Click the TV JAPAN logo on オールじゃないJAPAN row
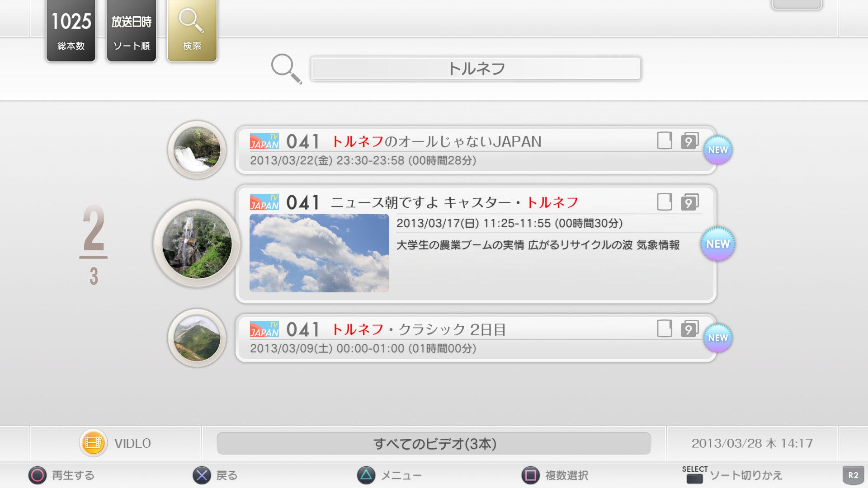 coord(264,141)
